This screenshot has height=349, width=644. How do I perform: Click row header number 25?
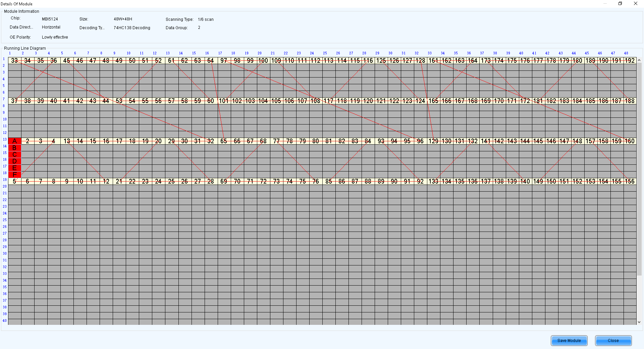5,220
